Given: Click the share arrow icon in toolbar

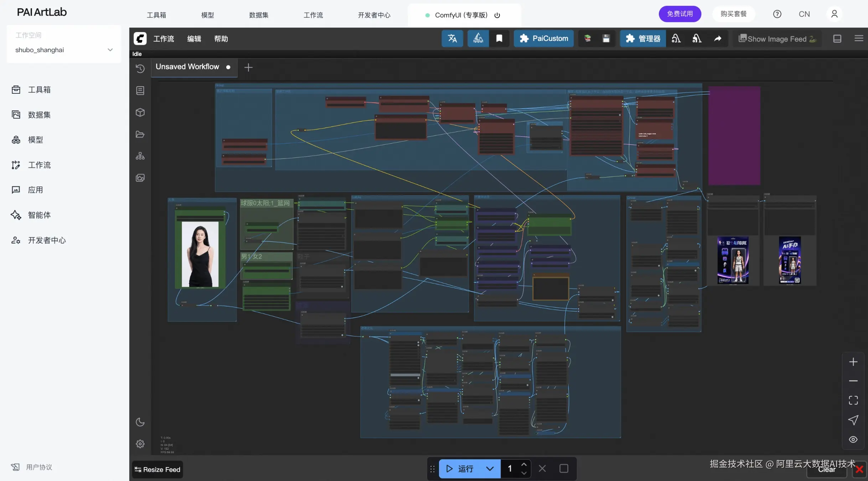Looking at the screenshot, I should click(718, 38).
